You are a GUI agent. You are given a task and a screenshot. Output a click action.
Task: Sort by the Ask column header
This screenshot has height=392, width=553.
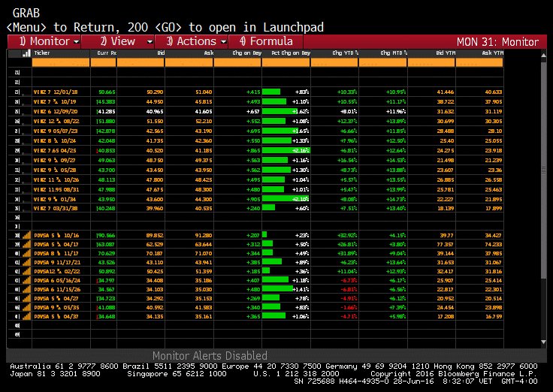coord(209,53)
